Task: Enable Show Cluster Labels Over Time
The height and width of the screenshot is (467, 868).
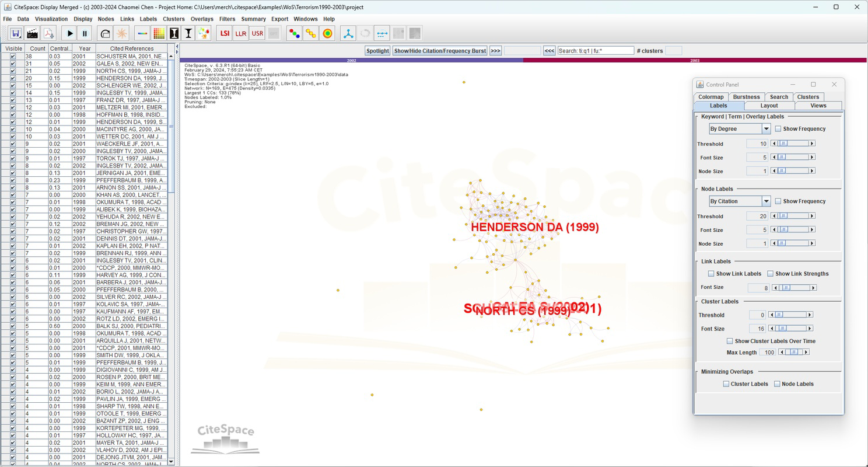Action: (x=730, y=341)
